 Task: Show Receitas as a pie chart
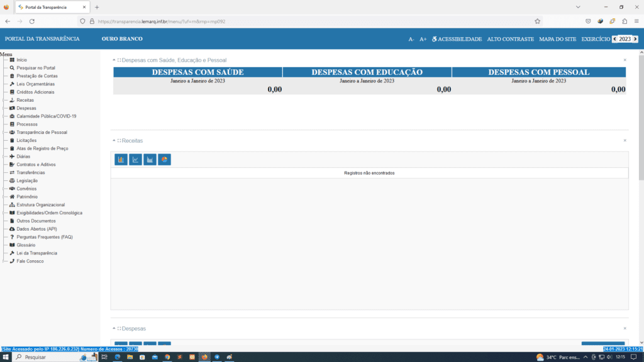click(164, 160)
